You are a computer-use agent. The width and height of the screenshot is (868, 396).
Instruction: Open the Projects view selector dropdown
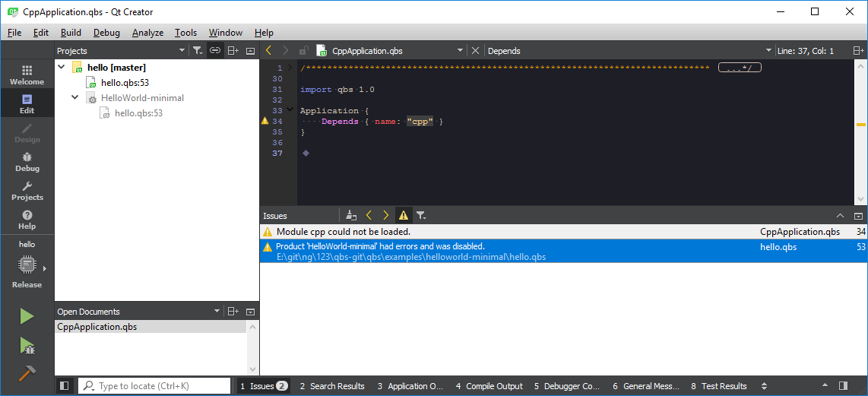click(182, 51)
